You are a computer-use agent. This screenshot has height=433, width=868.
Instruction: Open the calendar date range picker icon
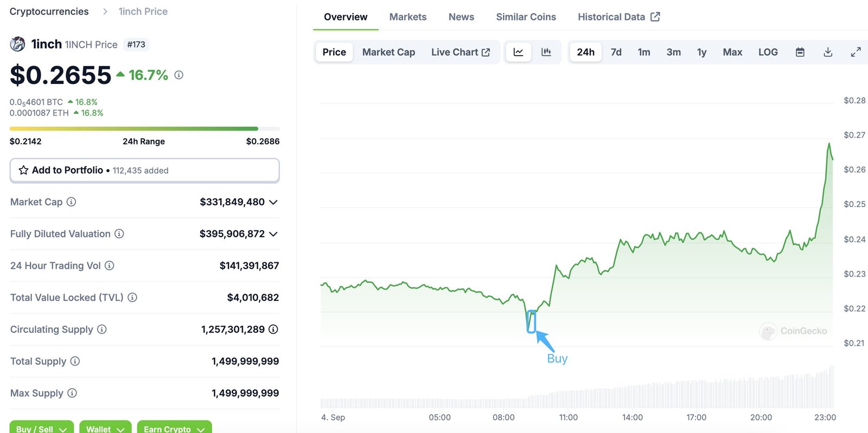pyautogui.click(x=800, y=52)
